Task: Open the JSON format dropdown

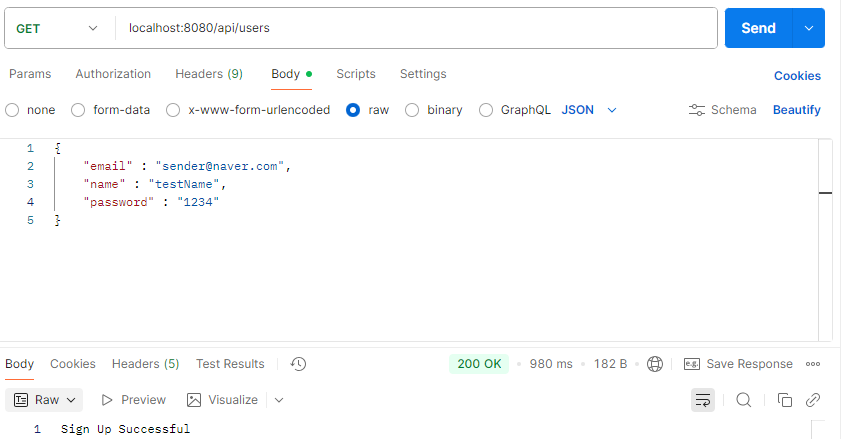Action: (x=589, y=110)
